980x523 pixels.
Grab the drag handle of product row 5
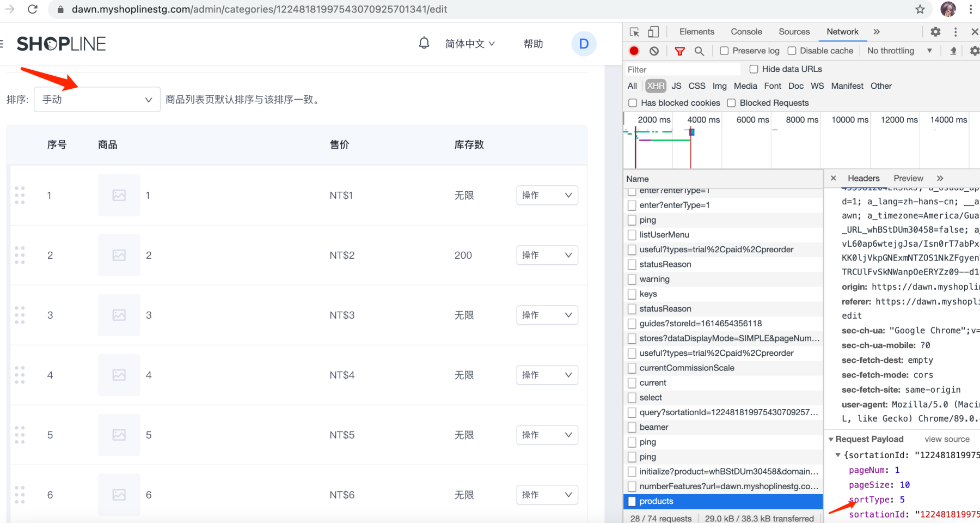tap(20, 435)
